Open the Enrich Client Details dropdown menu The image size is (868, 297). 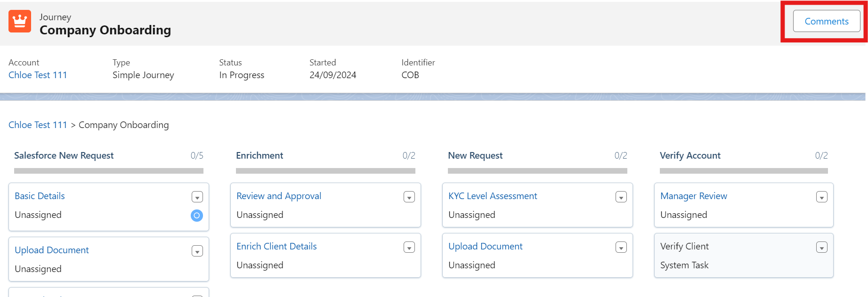click(x=409, y=248)
